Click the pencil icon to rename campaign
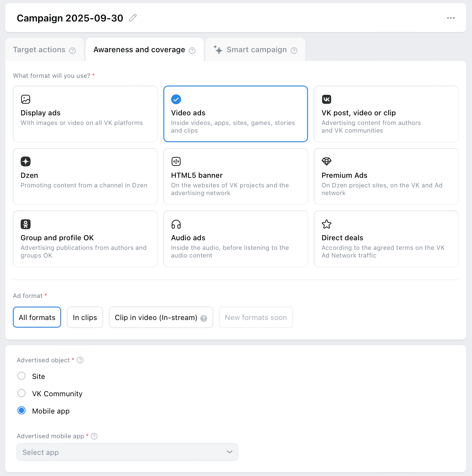The width and height of the screenshot is (472, 476). pos(133,18)
